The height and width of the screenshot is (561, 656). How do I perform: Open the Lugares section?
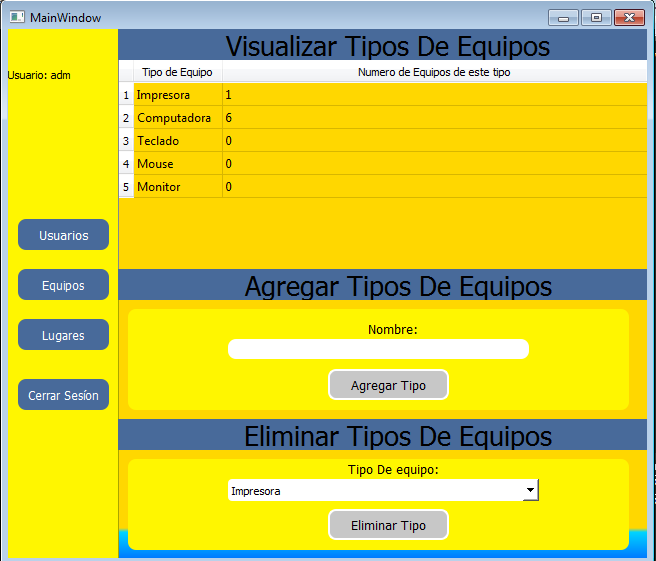point(63,335)
